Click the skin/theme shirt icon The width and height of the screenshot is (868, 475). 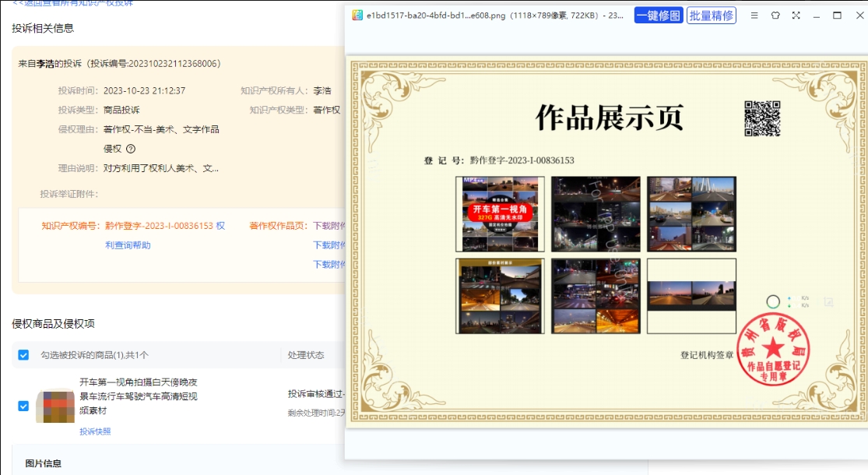[775, 16]
